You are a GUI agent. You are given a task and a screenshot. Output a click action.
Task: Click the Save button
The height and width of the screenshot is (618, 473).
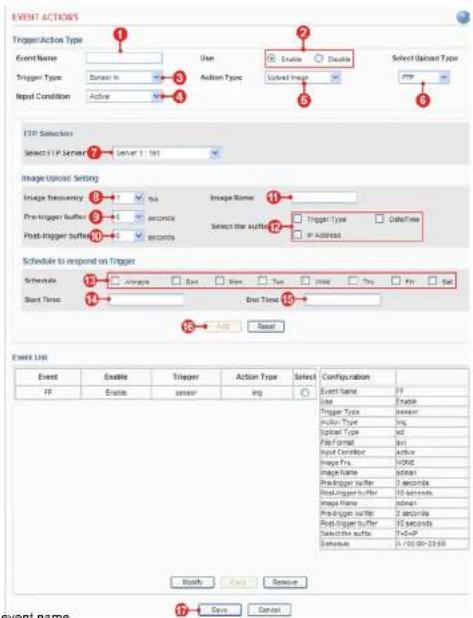(219, 610)
